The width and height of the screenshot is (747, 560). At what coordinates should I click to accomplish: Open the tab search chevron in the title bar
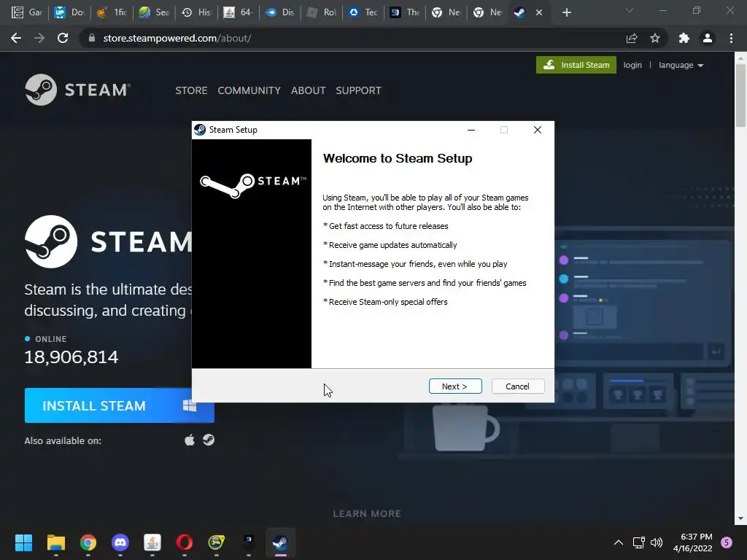click(x=630, y=10)
